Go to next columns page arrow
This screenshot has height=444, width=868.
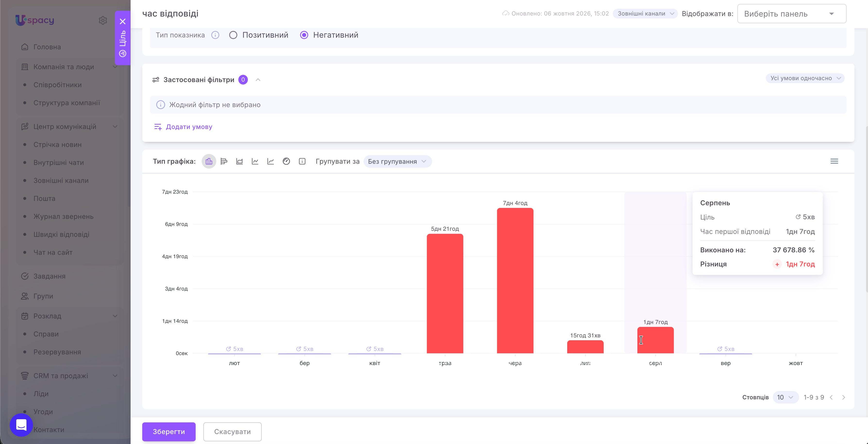coord(844,397)
